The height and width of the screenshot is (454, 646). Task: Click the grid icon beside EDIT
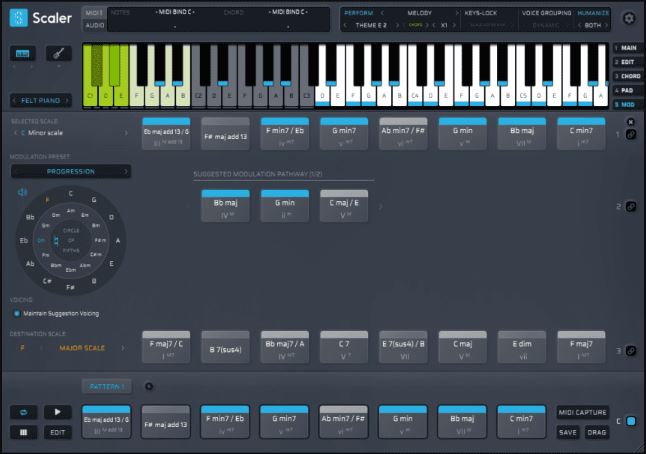[x=23, y=432]
